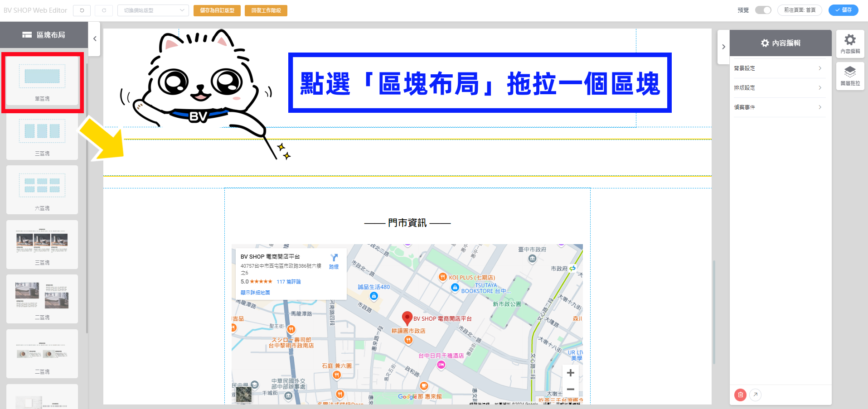
Task: Click the 臺中市政府 map marker
Action: 533,258
